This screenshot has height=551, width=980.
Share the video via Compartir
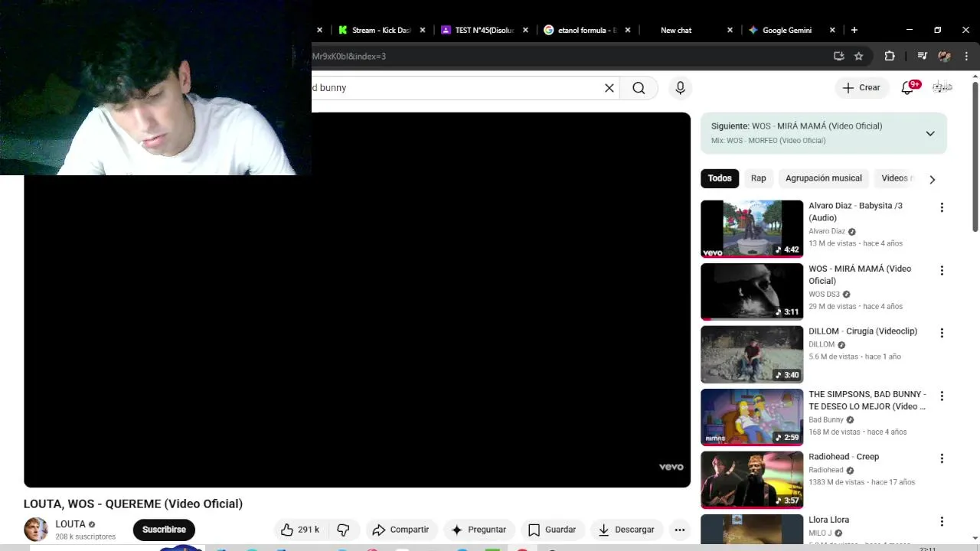pyautogui.click(x=400, y=530)
